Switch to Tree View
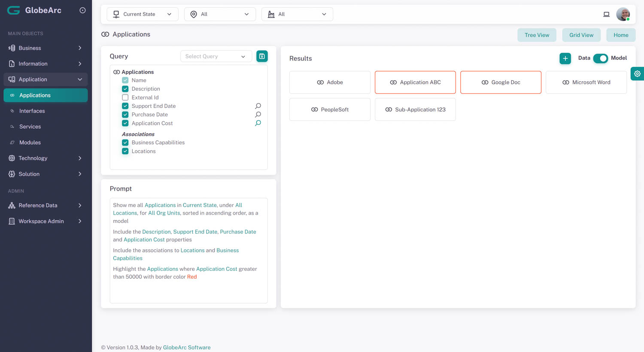Screen dimensions: 644x352 coord(537,35)
